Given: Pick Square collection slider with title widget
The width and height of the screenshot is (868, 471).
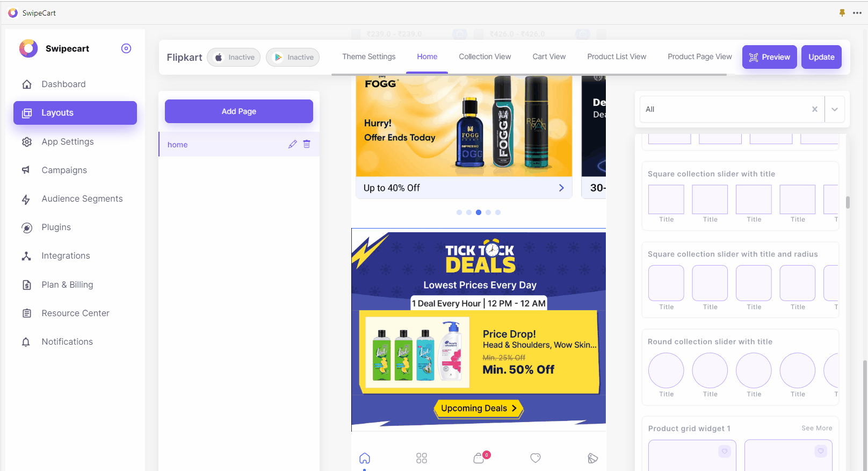Looking at the screenshot, I should point(740,196).
